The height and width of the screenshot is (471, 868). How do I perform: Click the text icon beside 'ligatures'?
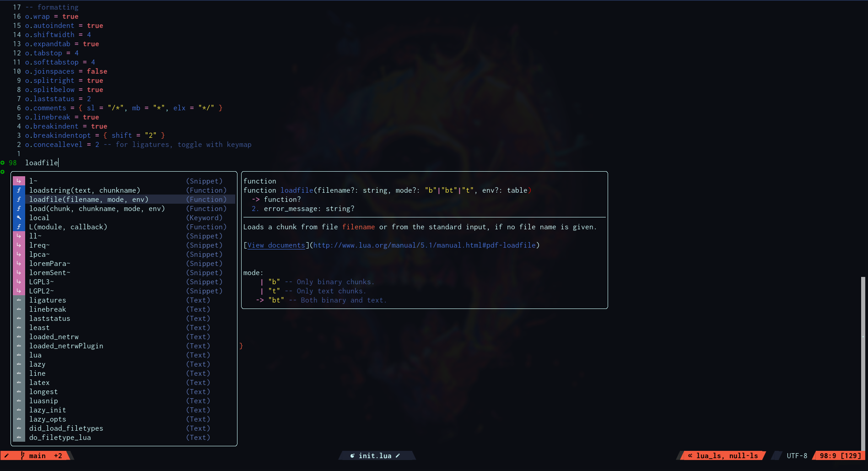[x=19, y=300]
